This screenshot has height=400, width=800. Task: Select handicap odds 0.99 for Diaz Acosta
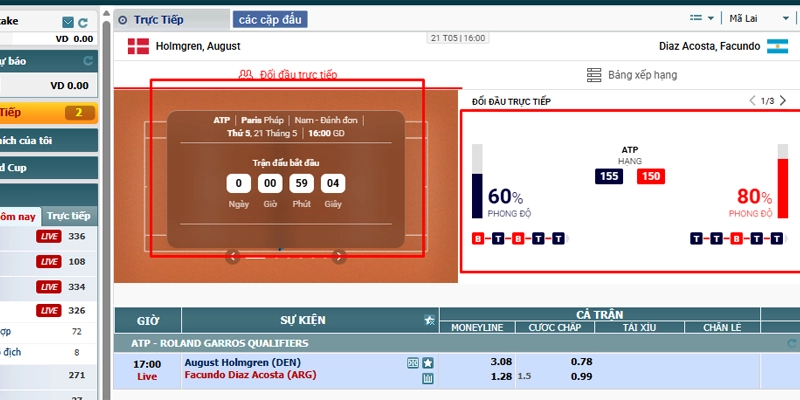point(582,377)
